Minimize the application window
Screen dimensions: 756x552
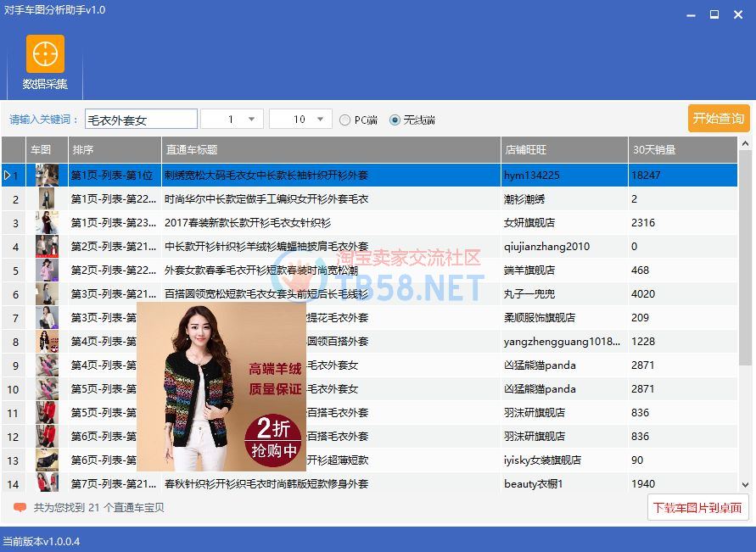click(x=691, y=14)
